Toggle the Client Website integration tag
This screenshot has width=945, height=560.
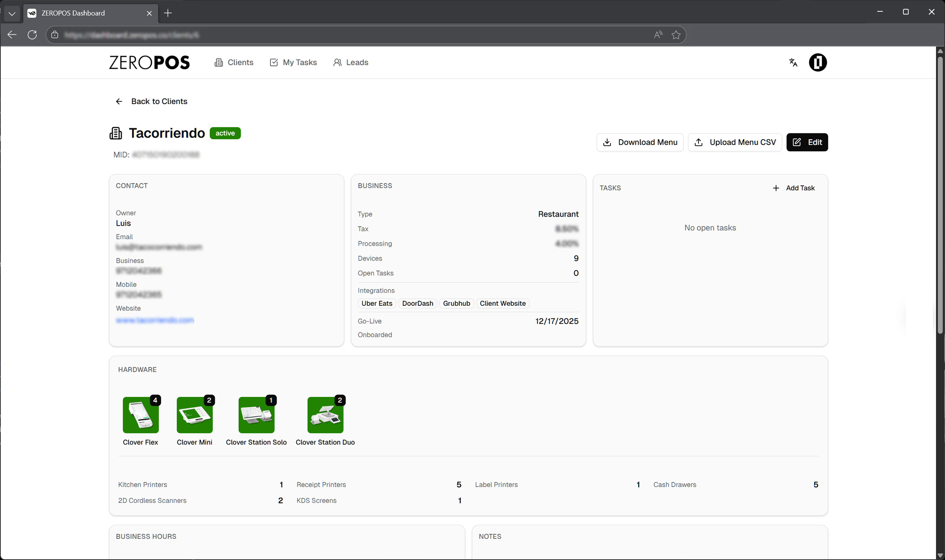click(x=502, y=303)
